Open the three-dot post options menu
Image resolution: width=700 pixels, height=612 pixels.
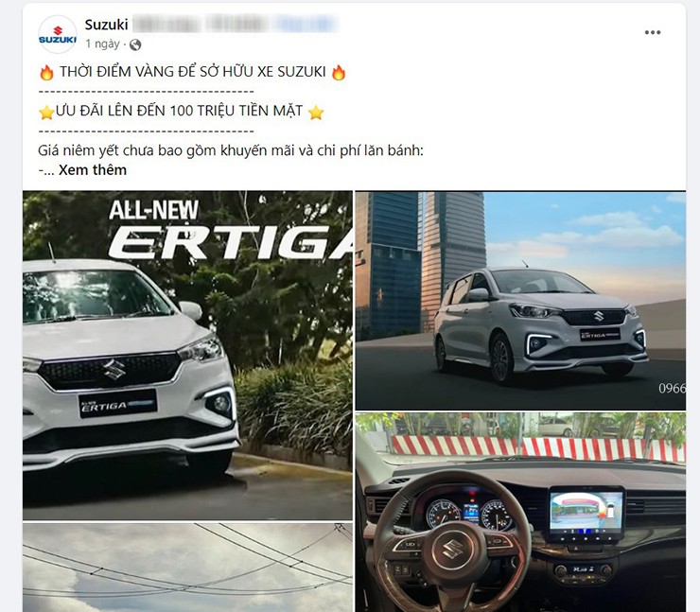tap(653, 32)
